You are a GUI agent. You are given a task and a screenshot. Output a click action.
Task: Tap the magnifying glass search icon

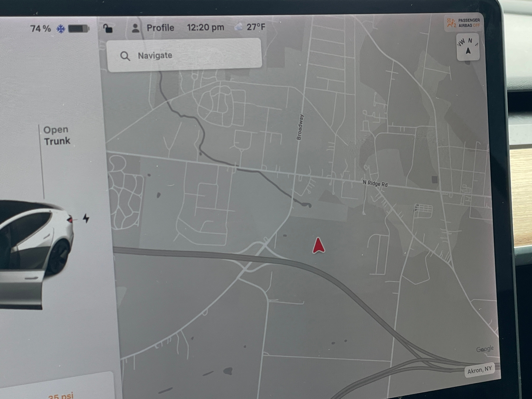tap(125, 56)
